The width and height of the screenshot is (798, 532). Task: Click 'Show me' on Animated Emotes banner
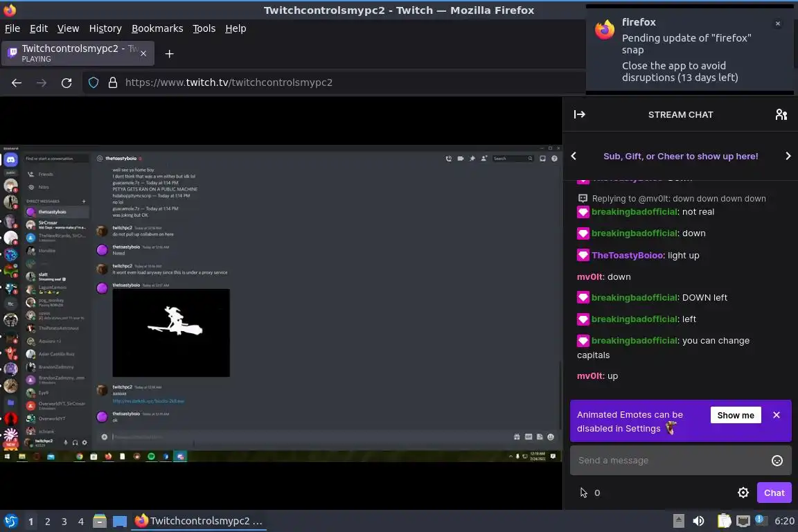click(x=736, y=416)
